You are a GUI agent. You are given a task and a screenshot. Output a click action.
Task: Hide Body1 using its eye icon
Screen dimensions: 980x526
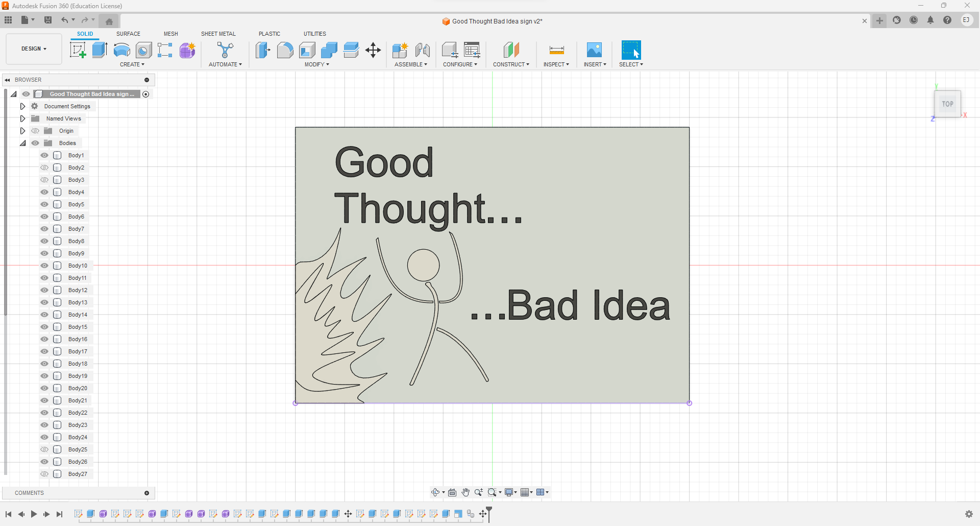[44, 155]
